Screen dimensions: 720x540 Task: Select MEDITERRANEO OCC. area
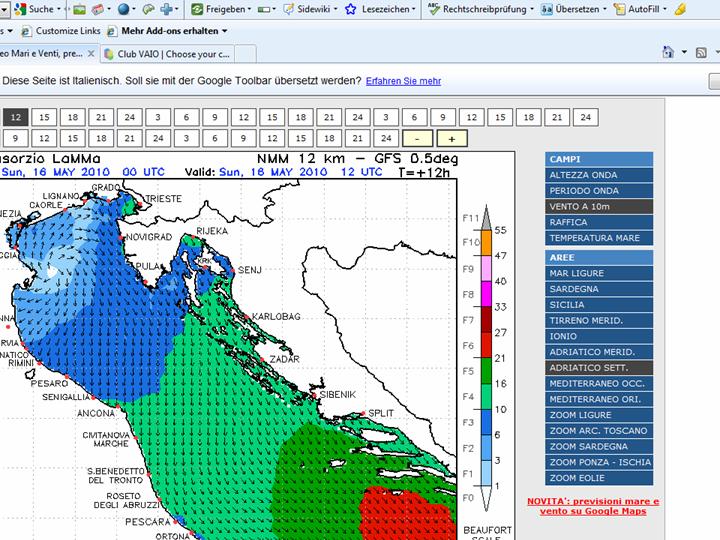[x=599, y=383]
